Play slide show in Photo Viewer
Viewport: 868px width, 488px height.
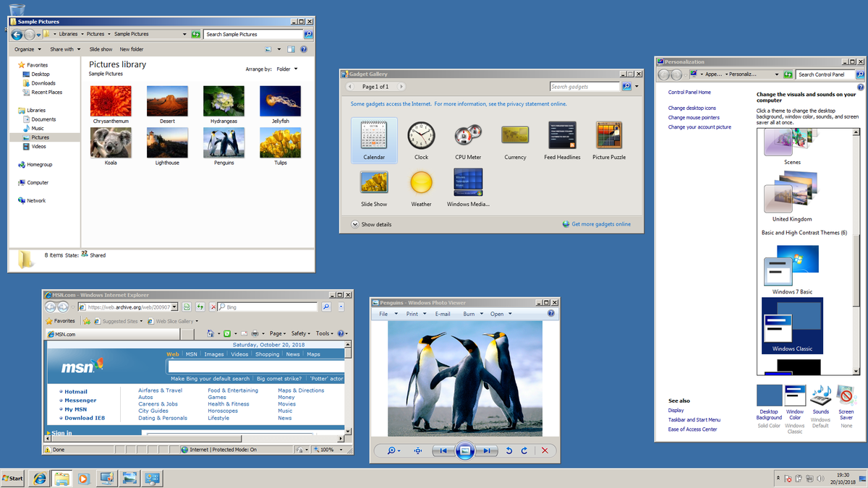464,450
